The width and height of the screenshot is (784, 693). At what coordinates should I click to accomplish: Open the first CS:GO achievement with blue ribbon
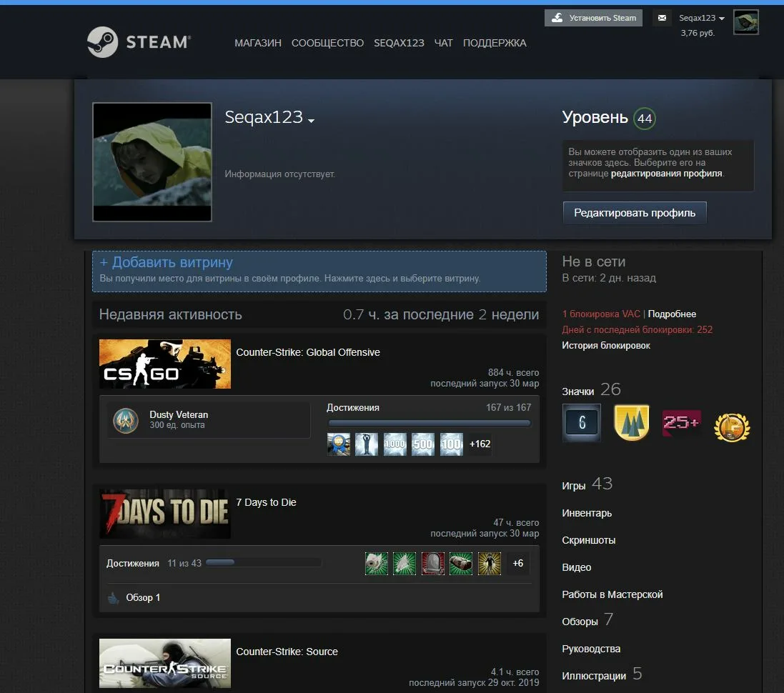pyautogui.click(x=339, y=444)
